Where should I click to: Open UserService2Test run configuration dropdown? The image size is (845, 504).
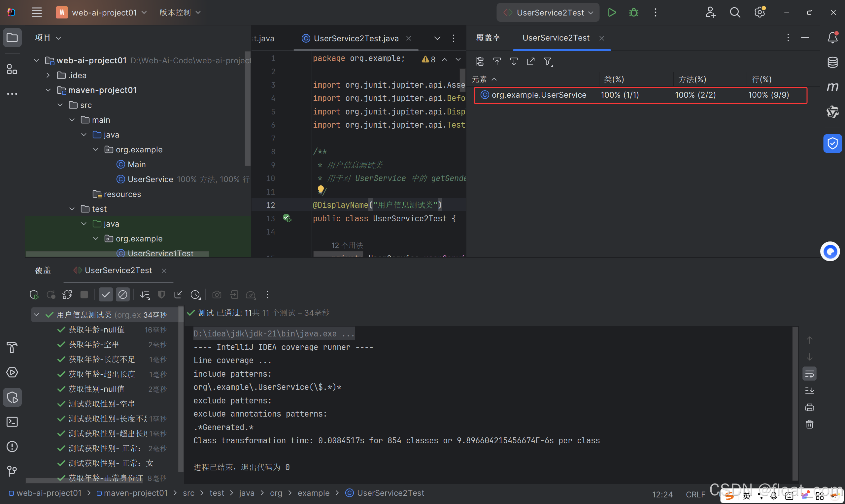548,13
